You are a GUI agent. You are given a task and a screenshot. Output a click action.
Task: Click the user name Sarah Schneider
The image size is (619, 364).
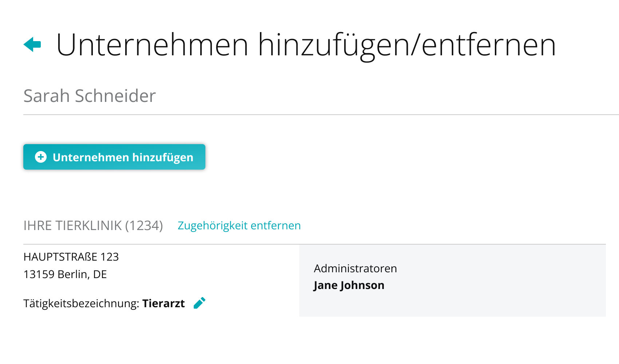click(90, 96)
